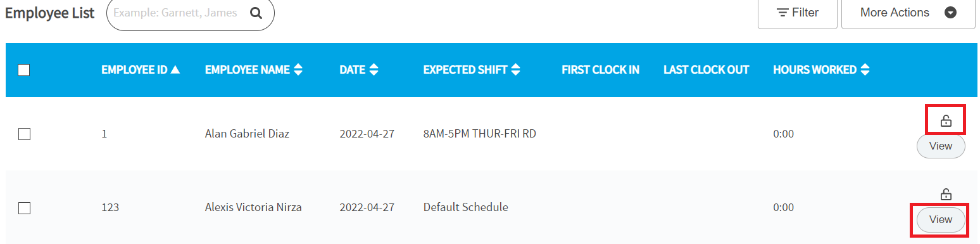Click the First Clock In column header

(x=600, y=70)
